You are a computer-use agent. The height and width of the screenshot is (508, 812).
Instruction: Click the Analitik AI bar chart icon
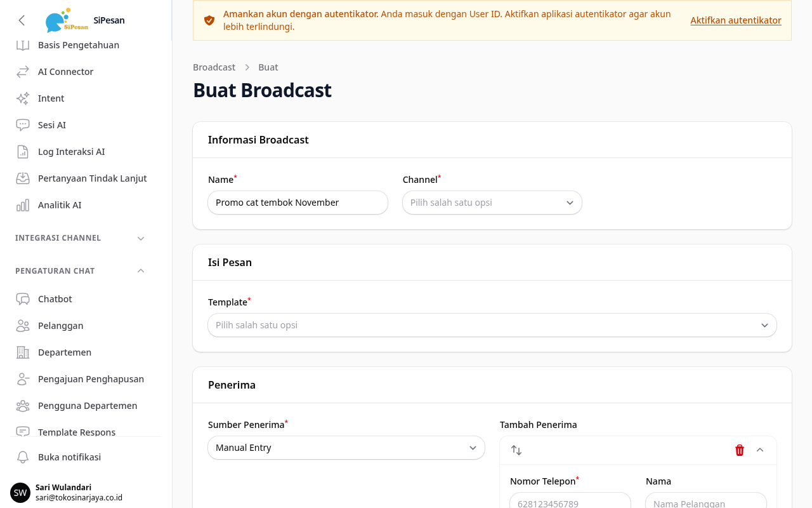click(x=23, y=205)
